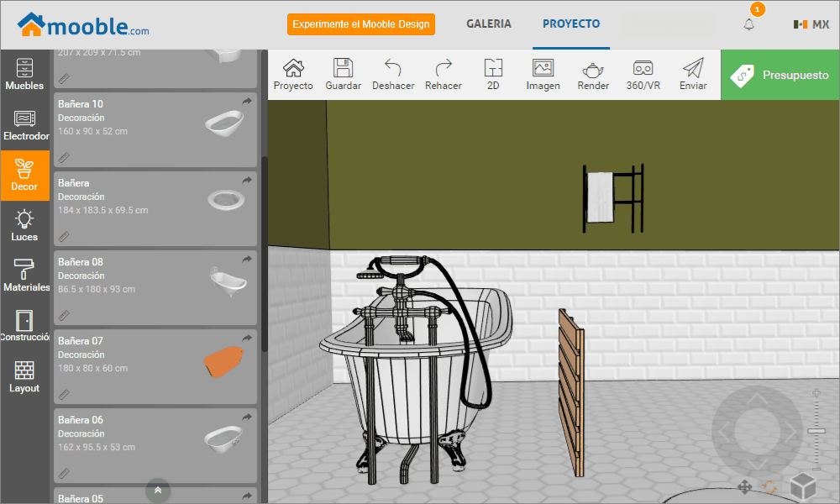Open the Materiales paint roller category

click(24, 276)
